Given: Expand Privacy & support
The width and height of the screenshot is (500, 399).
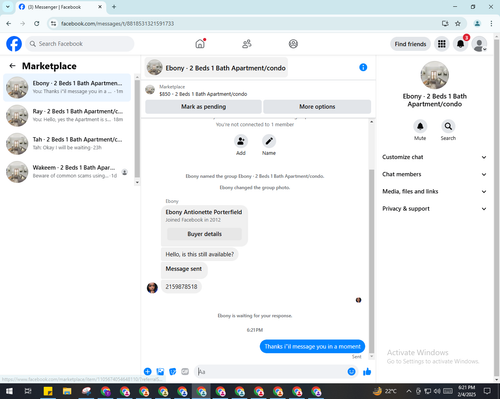Looking at the screenshot, I should [434, 209].
